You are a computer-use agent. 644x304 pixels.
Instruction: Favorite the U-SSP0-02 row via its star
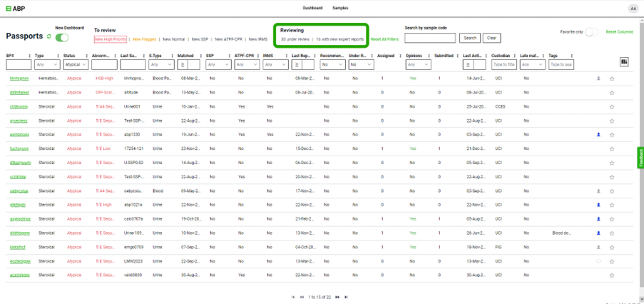[612, 163]
